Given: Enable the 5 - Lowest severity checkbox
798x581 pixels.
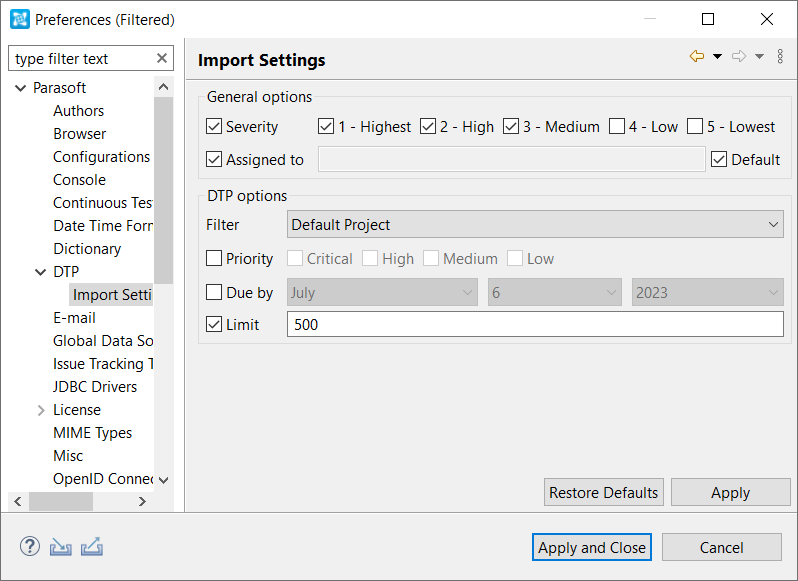Looking at the screenshot, I should 695,126.
